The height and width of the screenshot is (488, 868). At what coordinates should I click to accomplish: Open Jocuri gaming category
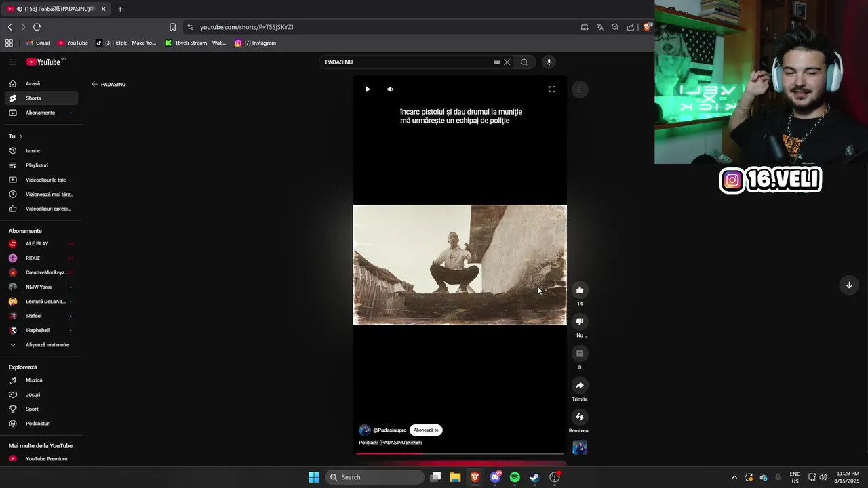(41, 394)
